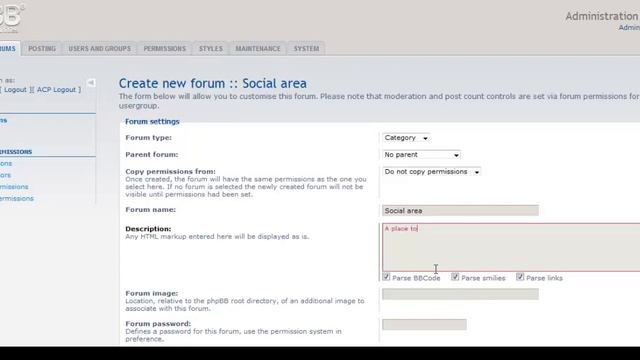Click the 'Forum settings' section heading
Viewport: 640px width, 360px height.
tap(152, 122)
